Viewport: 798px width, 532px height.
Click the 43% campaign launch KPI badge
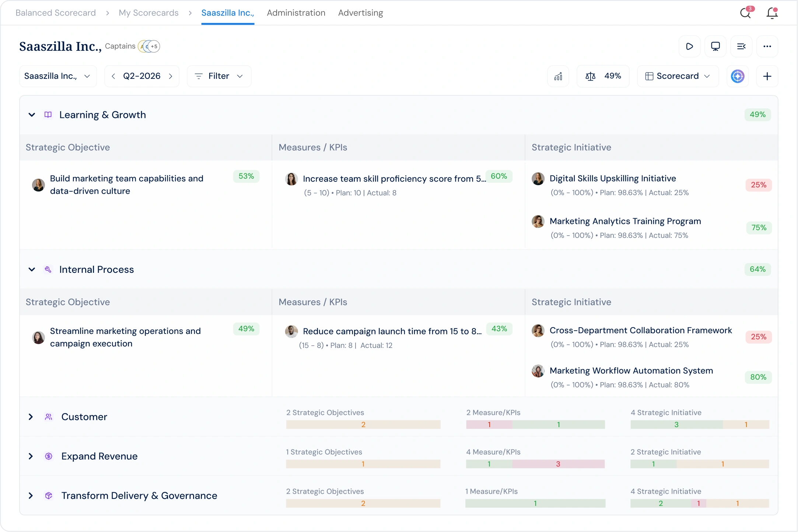[x=499, y=329]
